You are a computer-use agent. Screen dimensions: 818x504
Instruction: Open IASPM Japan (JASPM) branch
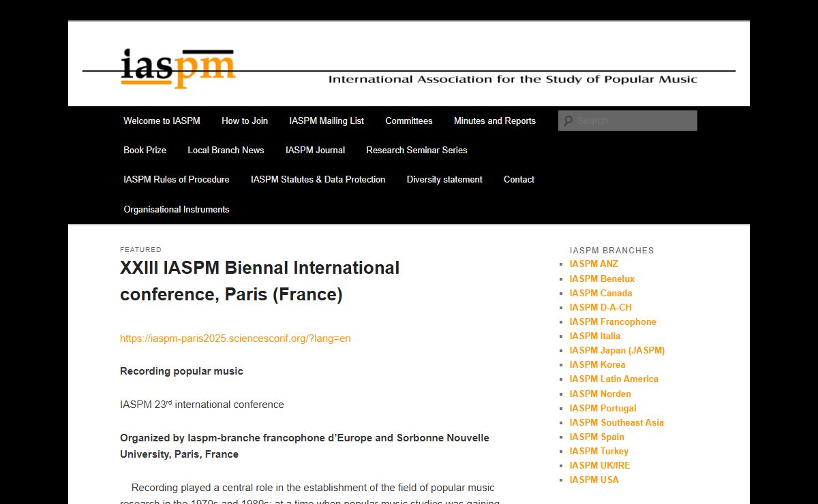tap(617, 350)
